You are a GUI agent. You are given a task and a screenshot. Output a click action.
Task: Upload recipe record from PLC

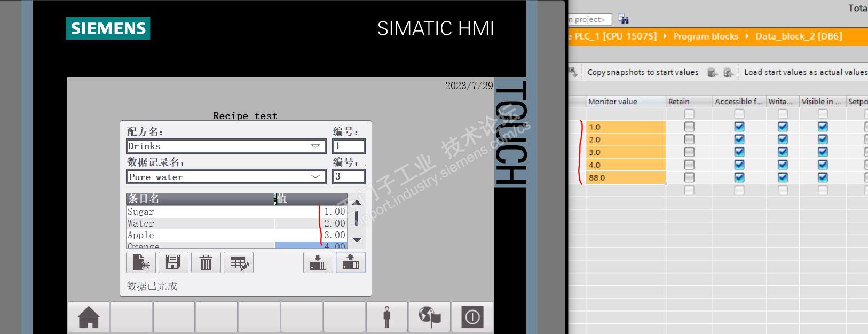[x=351, y=262]
